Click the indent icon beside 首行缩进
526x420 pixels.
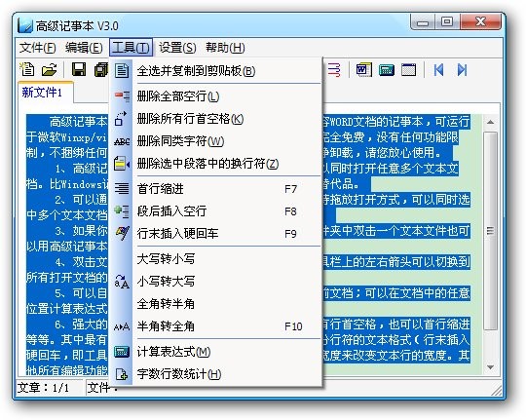click(122, 189)
